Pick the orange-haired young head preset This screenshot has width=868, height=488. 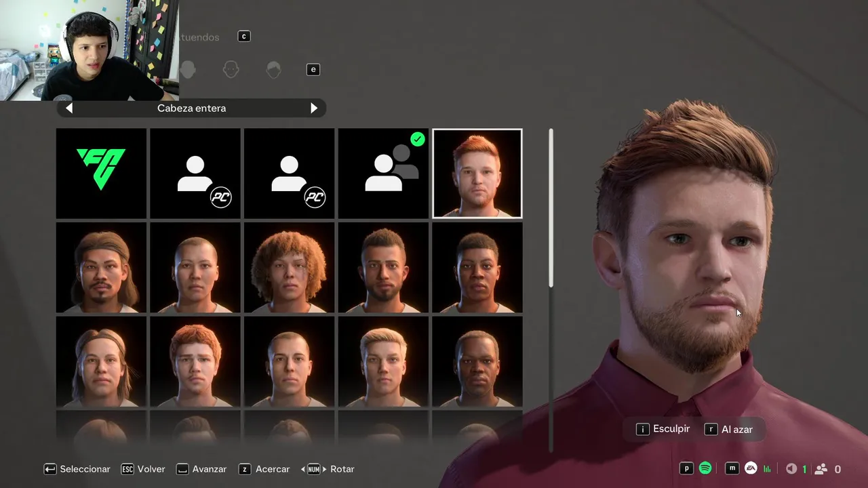point(195,362)
